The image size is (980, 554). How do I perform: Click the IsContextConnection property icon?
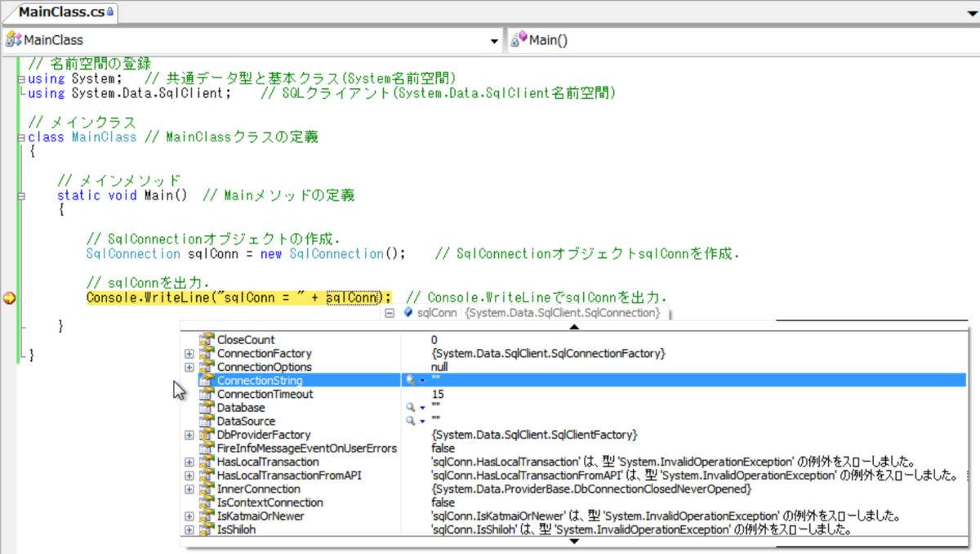[x=207, y=503]
